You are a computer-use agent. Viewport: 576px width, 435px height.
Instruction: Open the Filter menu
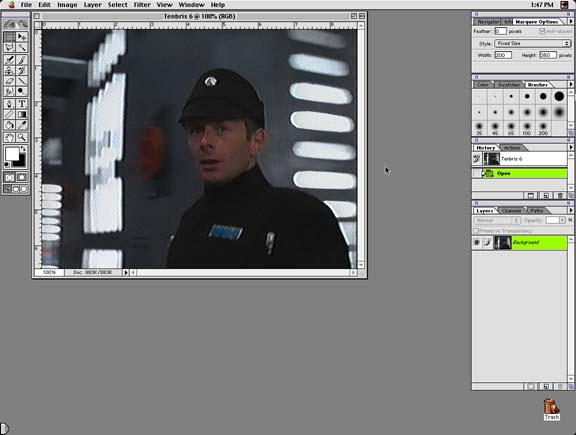coord(142,5)
